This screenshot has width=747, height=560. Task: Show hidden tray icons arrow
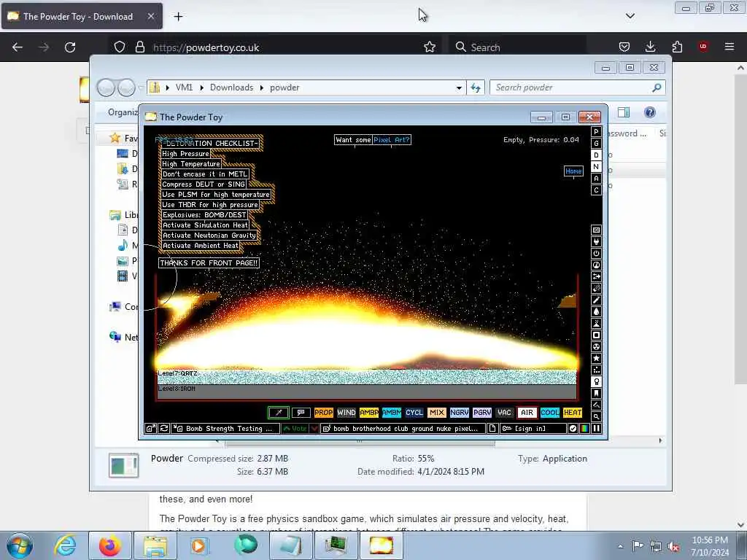point(620,546)
